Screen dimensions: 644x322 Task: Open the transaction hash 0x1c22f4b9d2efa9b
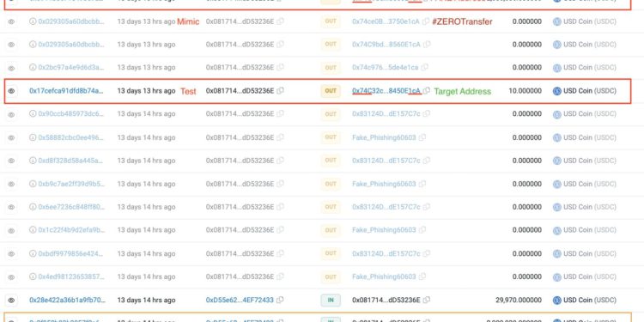tap(71, 230)
